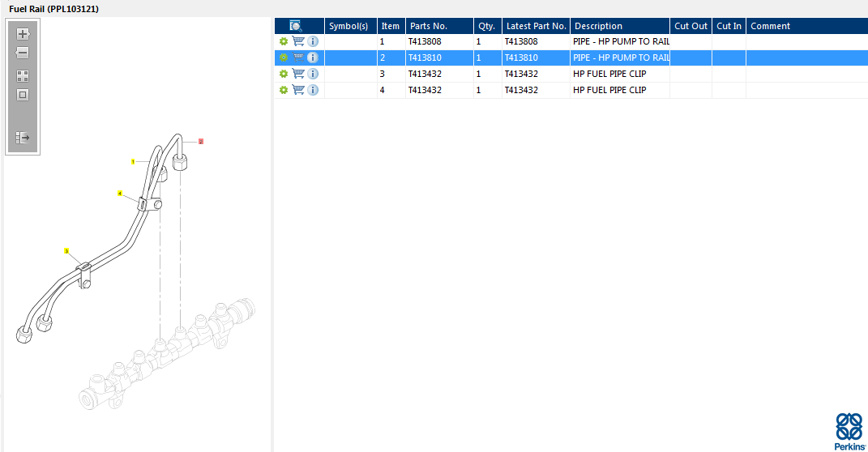This screenshot has width=868, height=452.
Task: Click item 3 HP FUEL PIPE CLIP description
Action: (x=609, y=74)
